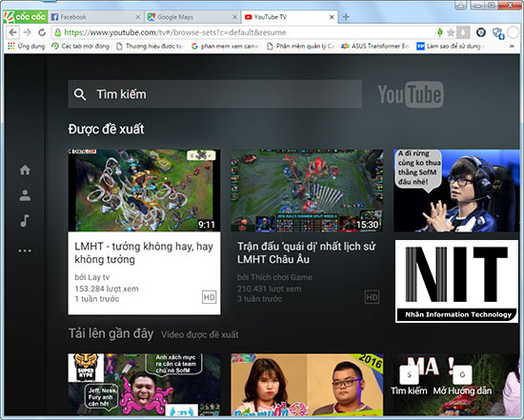Screen dimensions: 524x420
Task: Click the HD badge on Lay tv card
Action: point(210,297)
